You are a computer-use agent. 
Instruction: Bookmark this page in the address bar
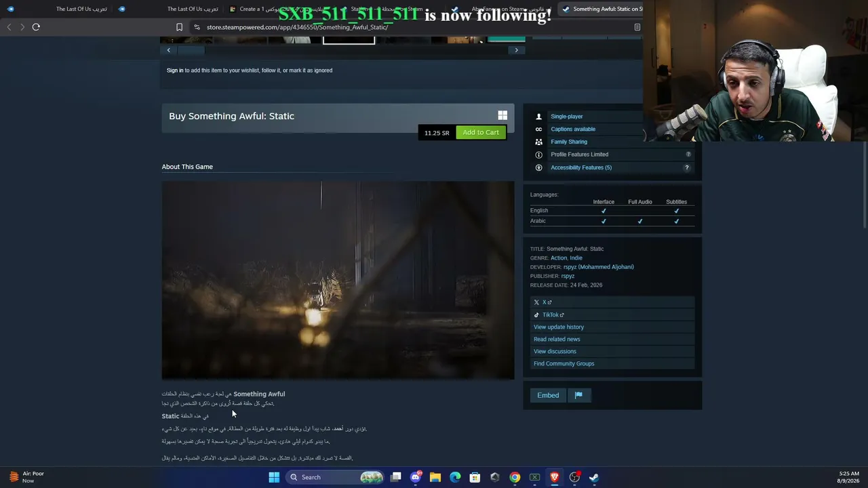point(179,27)
